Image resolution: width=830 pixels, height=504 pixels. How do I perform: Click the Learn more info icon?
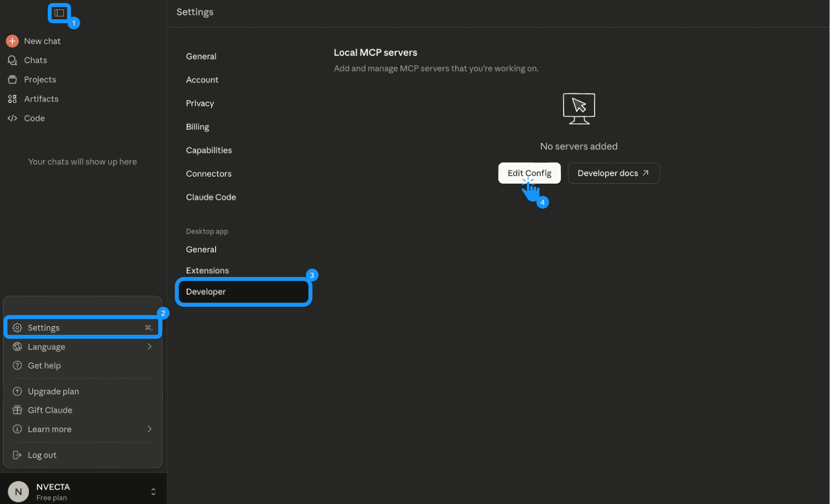17,429
